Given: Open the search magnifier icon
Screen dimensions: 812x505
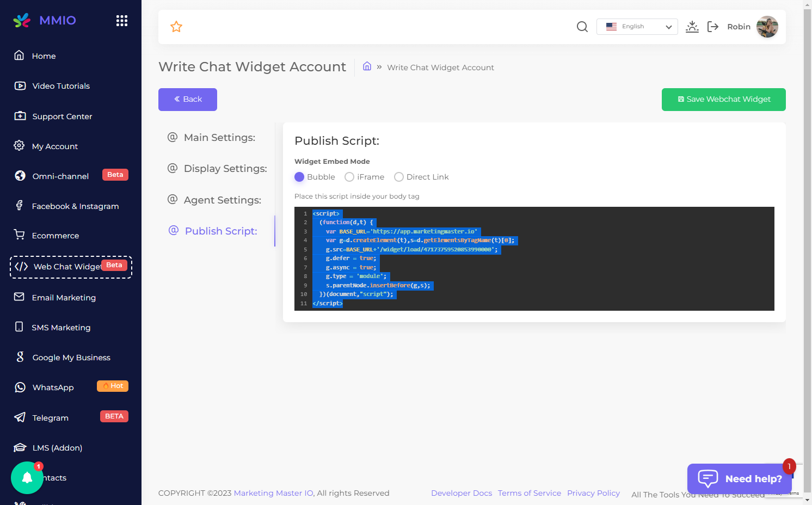Looking at the screenshot, I should [582, 27].
